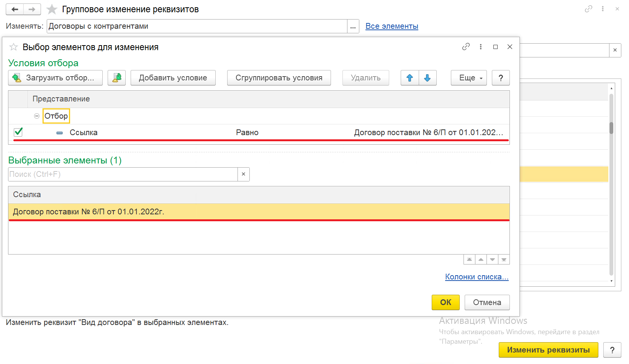Click the Поиск (Ctrl+F) search field
Screen dimensions: 629x364
[123, 174]
